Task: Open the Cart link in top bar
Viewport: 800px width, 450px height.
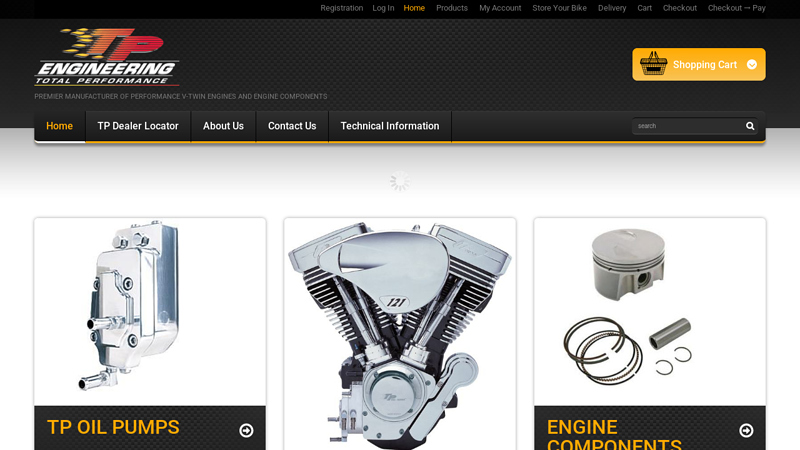Action: pos(644,8)
